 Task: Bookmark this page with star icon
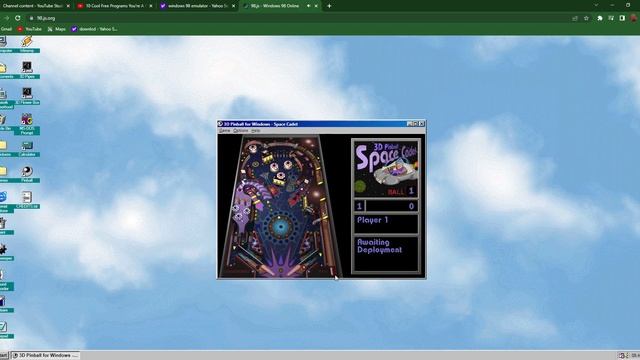pyautogui.click(x=586, y=18)
